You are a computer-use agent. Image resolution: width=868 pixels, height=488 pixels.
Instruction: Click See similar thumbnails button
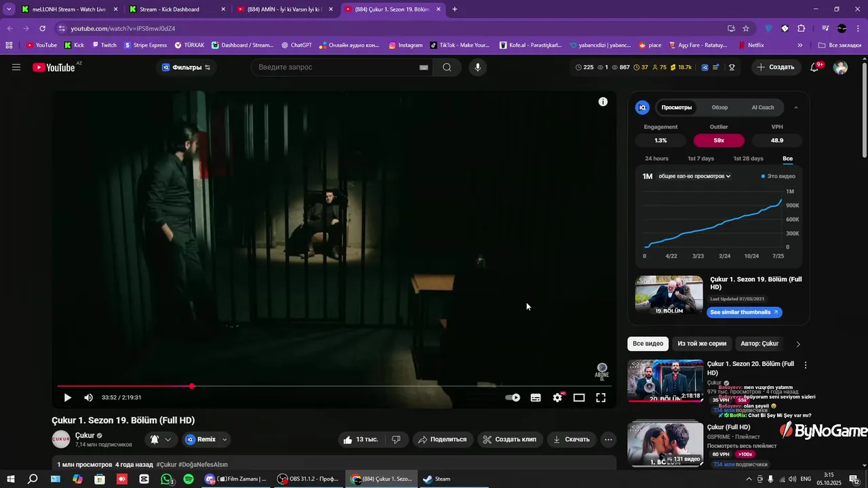click(744, 312)
